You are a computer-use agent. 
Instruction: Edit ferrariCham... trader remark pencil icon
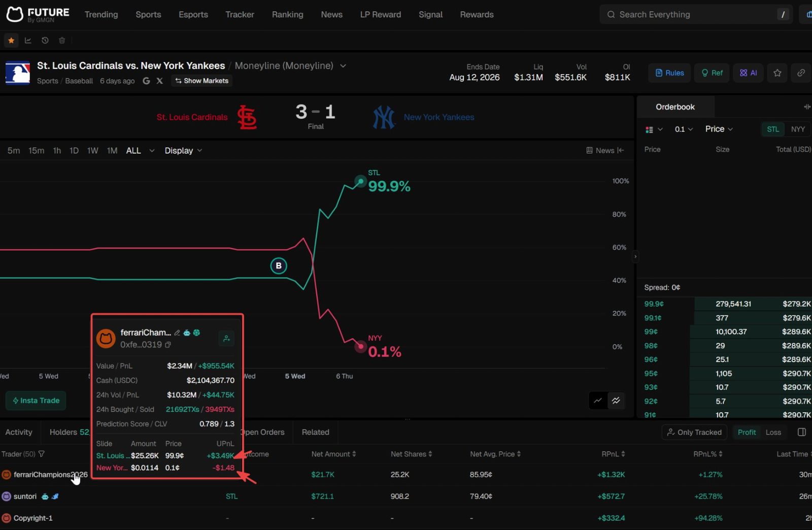click(x=177, y=333)
